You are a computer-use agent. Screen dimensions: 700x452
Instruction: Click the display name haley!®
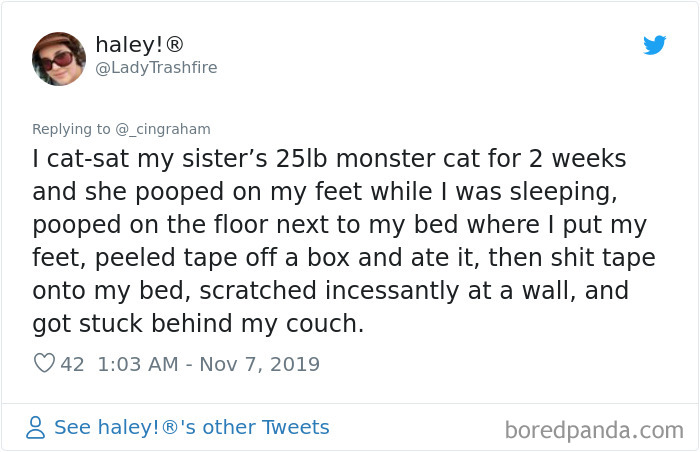(139, 44)
